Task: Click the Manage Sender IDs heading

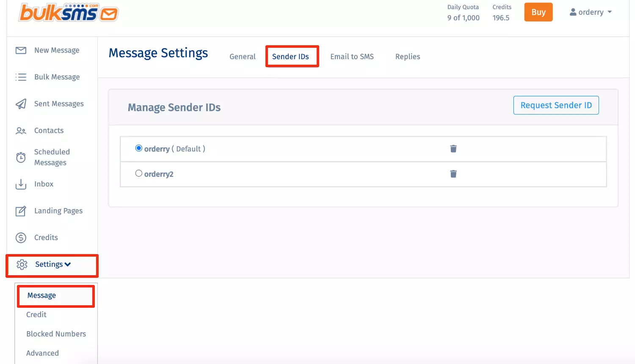Action: (174, 107)
